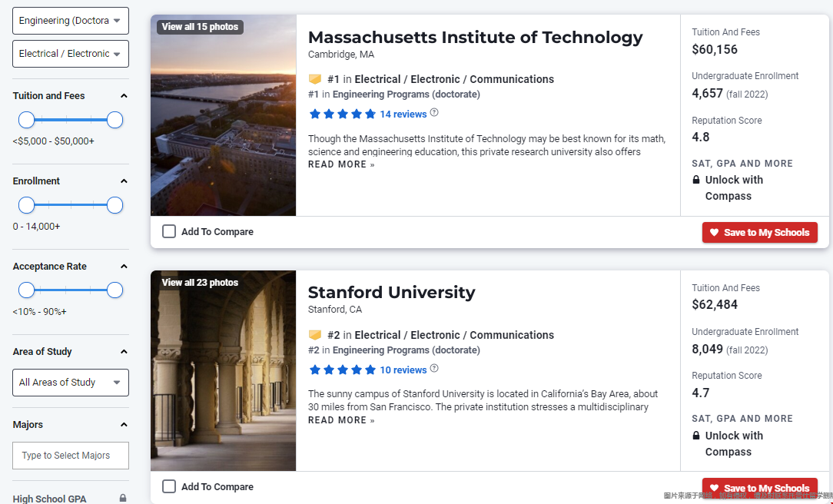
Task: Click MIT's five-star rating icons
Action: pos(342,114)
